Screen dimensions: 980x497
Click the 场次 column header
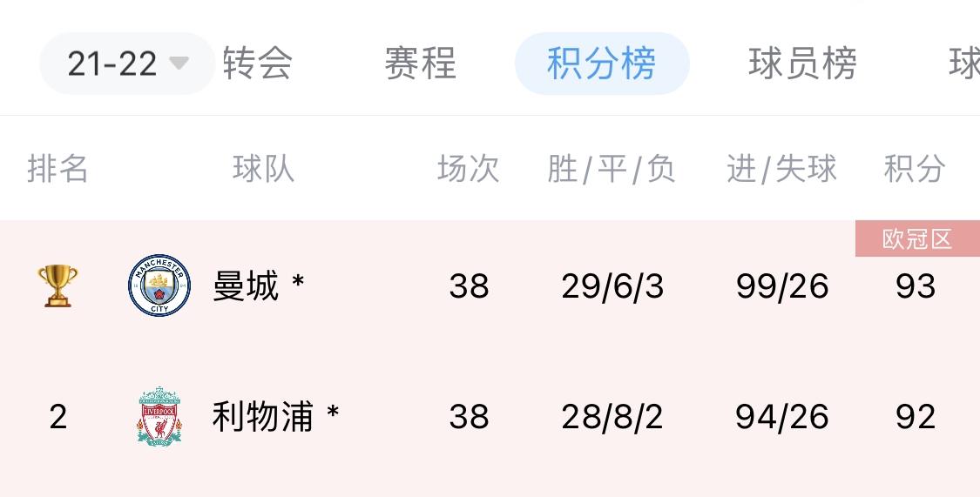point(469,168)
